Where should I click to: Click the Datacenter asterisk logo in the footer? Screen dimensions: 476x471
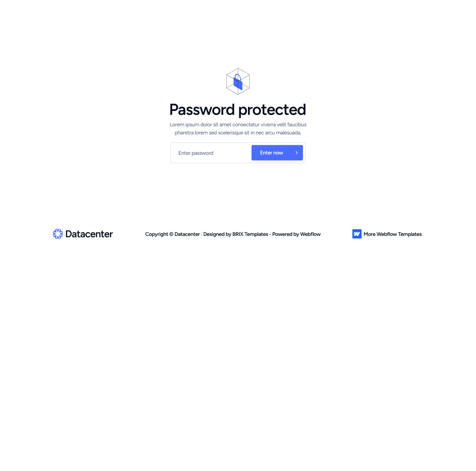58,234
